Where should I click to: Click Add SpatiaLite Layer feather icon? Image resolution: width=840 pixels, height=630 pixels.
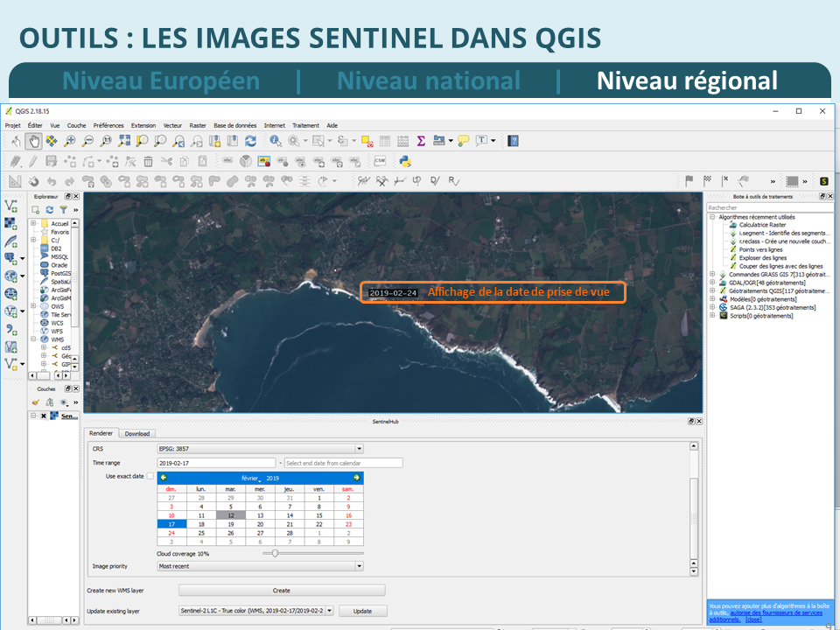pos(10,241)
